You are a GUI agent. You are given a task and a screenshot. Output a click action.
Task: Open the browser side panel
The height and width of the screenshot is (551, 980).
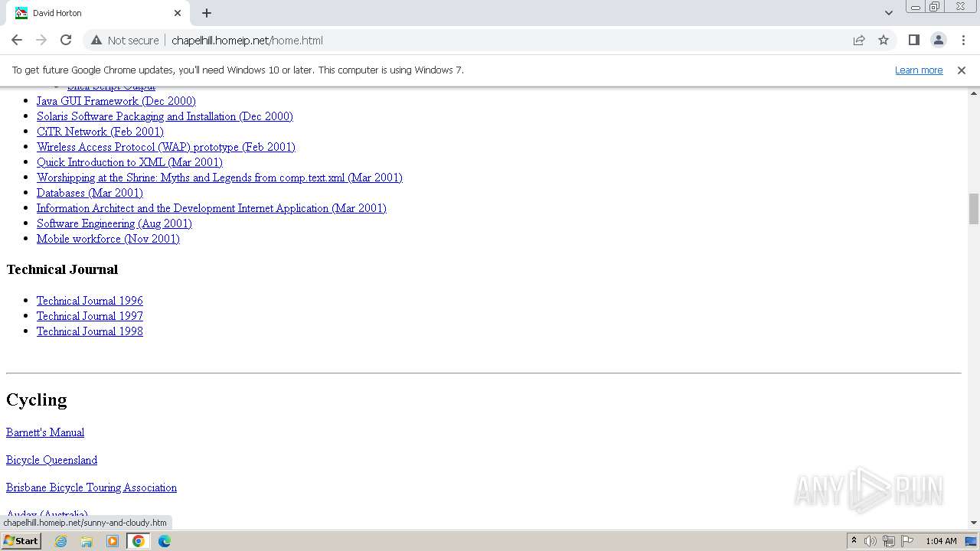click(x=913, y=40)
